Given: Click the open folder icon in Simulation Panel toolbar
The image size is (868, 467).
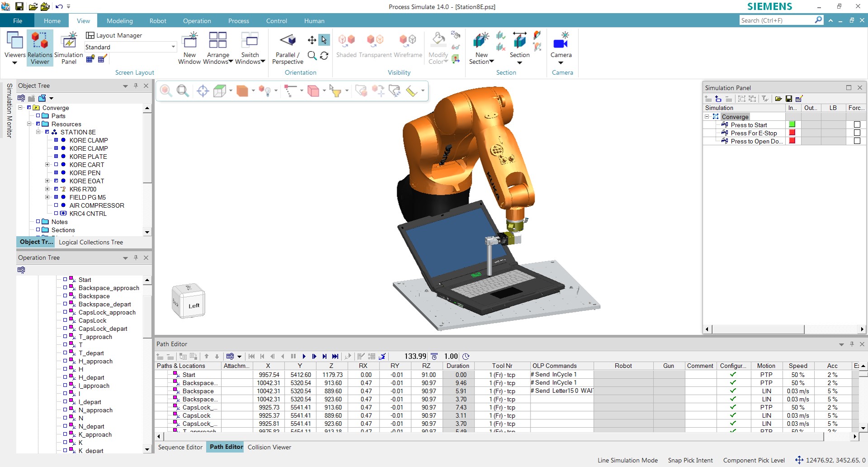Looking at the screenshot, I should [x=778, y=99].
